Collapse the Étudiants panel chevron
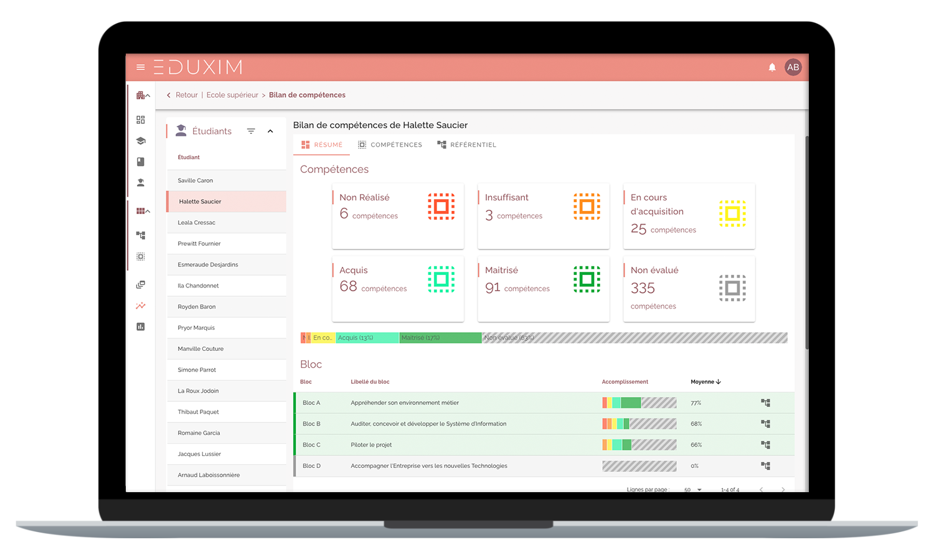 (270, 131)
